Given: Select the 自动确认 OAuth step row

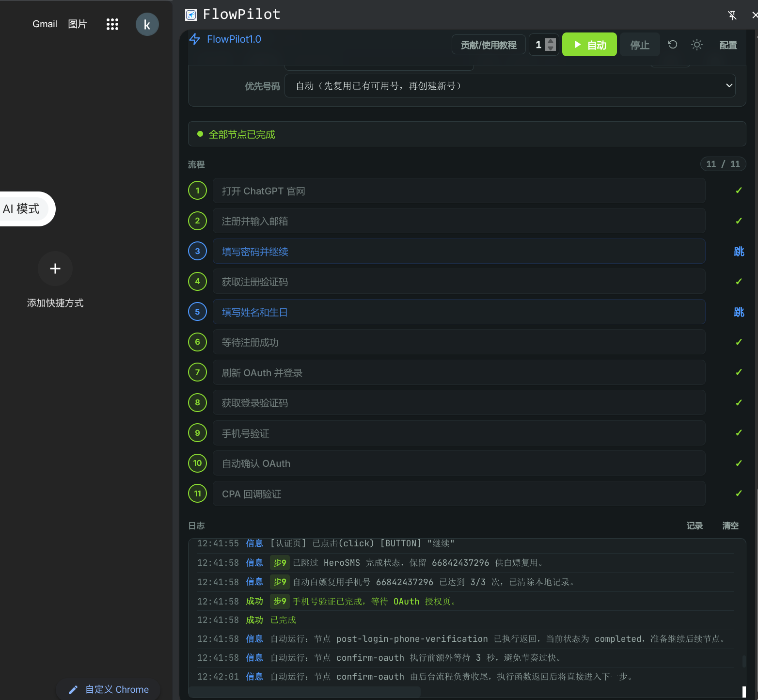Looking at the screenshot, I should click(x=459, y=463).
